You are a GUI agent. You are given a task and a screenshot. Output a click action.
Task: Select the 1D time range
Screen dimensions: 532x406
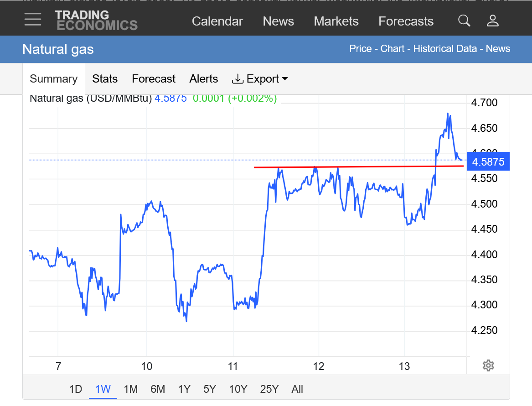click(x=76, y=389)
